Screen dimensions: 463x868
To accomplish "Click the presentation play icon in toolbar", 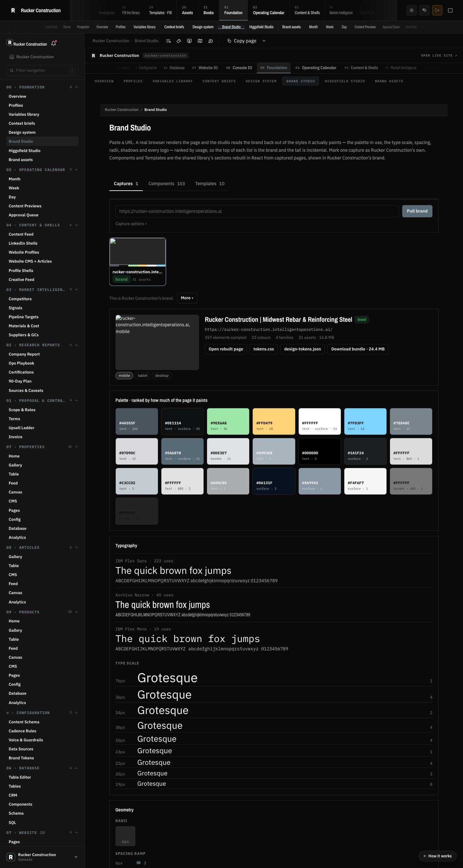I will 189,41.
